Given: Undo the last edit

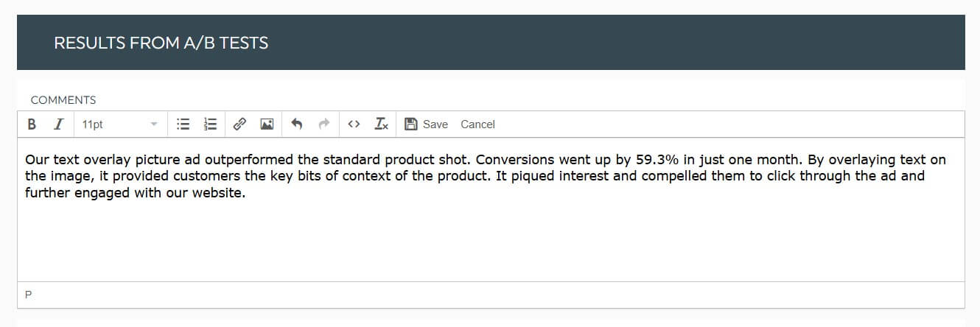Looking at the screenshot, I should click(297, 124).
